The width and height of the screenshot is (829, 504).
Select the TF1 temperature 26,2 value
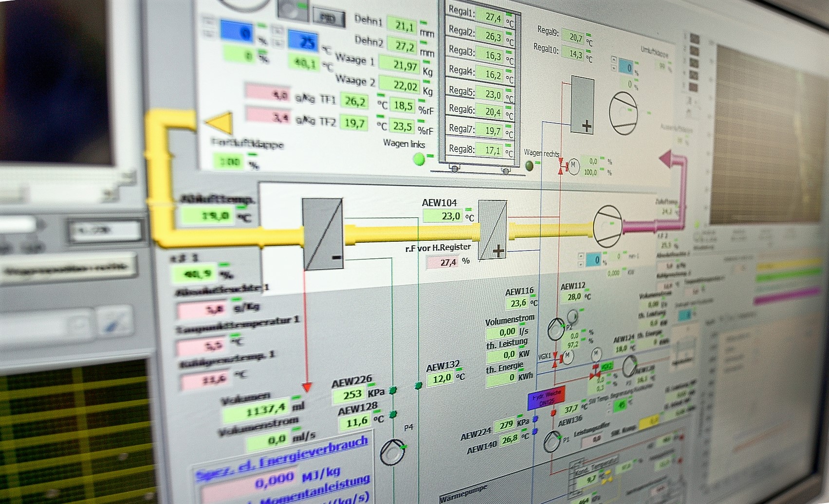point(354,102)
